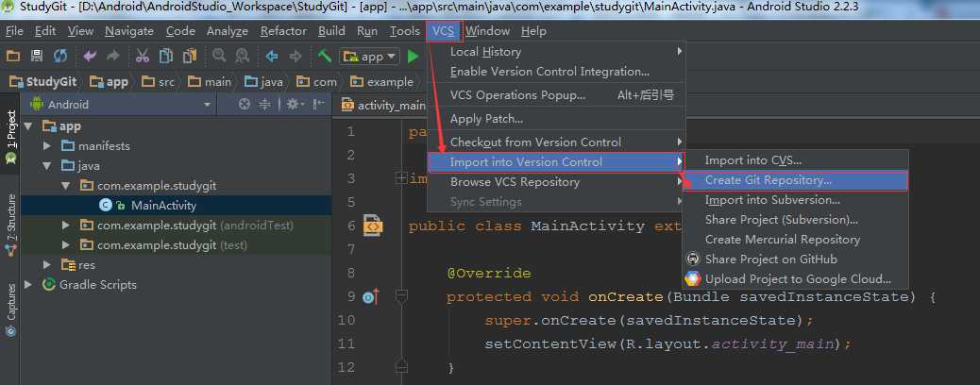
Task: Click the Open folder toolbar icon
Action: click(x=12, y=57)
